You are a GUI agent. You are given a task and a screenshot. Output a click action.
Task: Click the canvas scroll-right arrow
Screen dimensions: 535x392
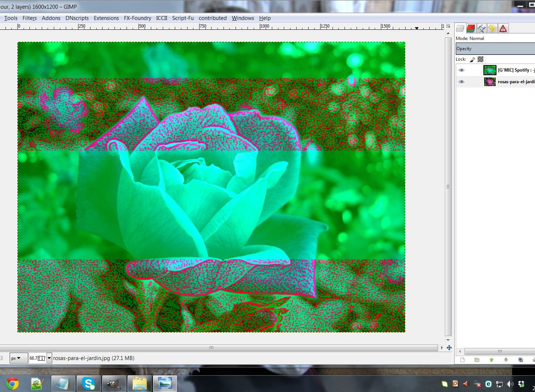442,348
